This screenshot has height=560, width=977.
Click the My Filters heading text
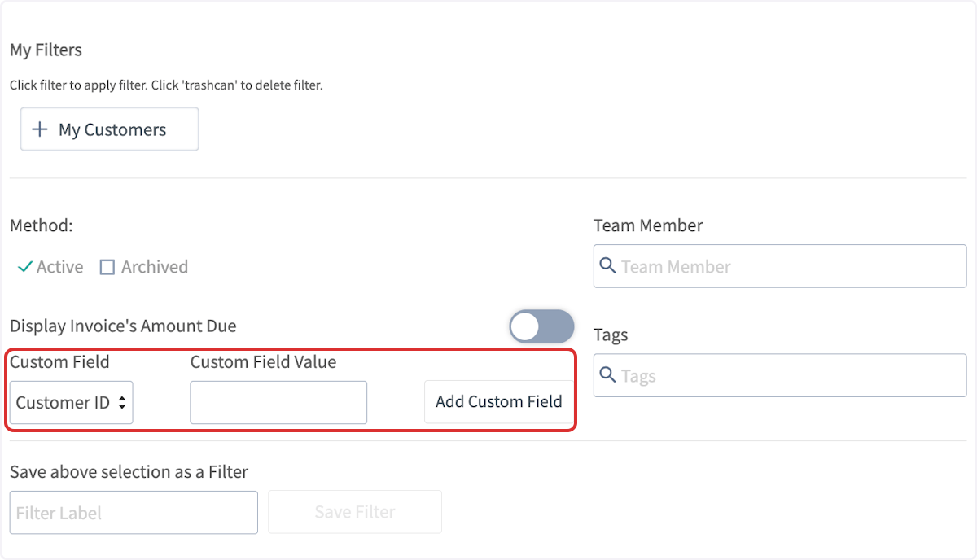(46, 50)
